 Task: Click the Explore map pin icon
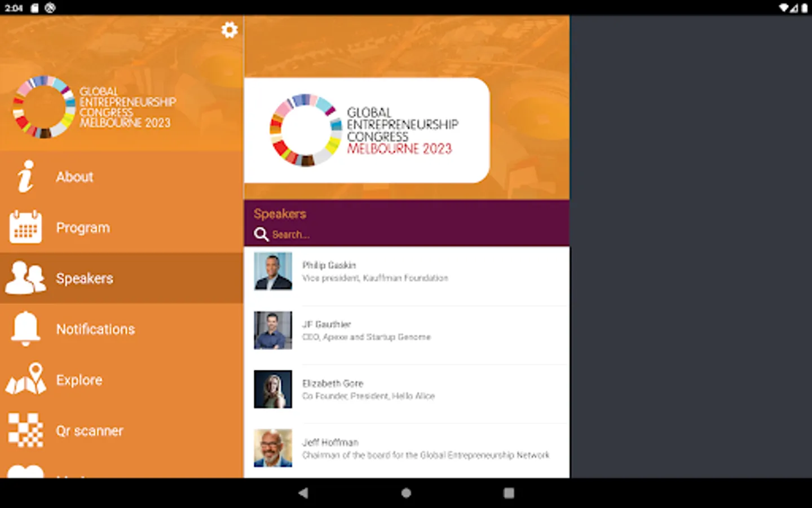coord(26,379)
